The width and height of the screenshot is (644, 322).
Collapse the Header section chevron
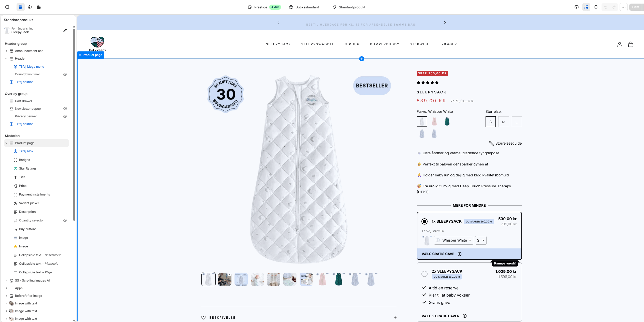pos(6,59)
